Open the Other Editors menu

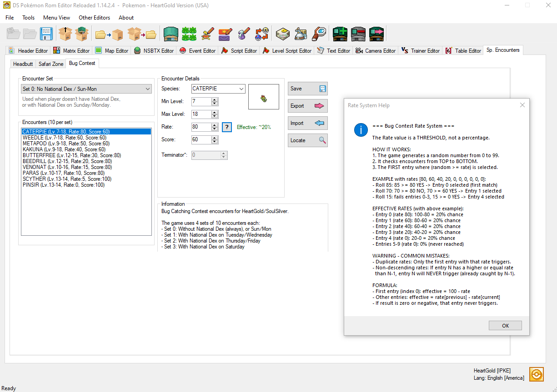[x=94, y=18]
